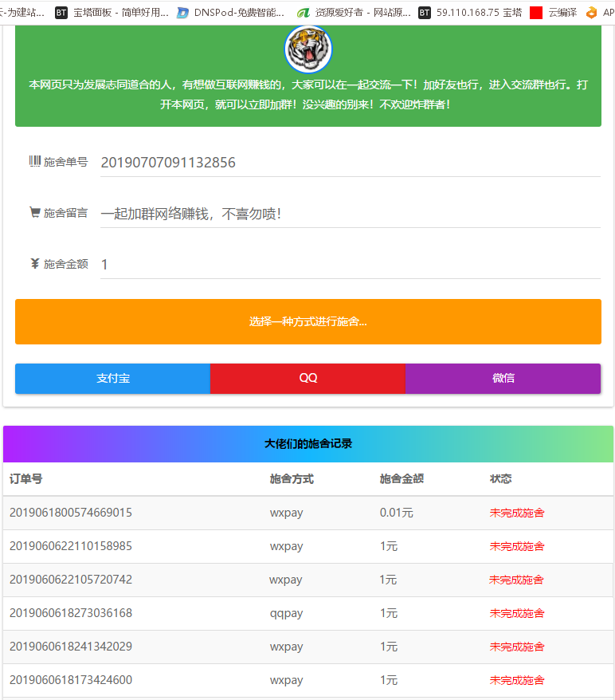Select order number 2019061800574669015
The width and height of the screenshot is (615, 700).
click(70, 513)
